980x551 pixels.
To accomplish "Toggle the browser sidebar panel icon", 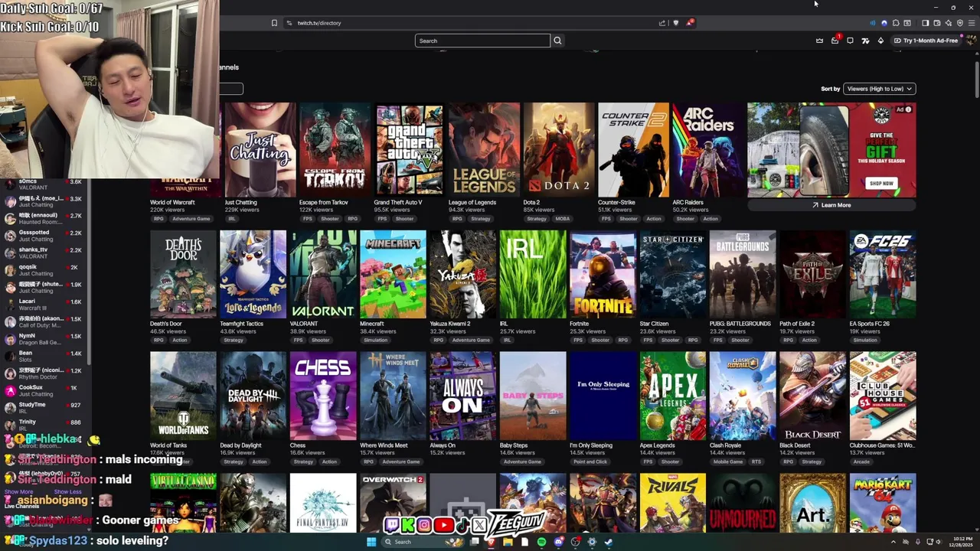I will tap(925, 23).
